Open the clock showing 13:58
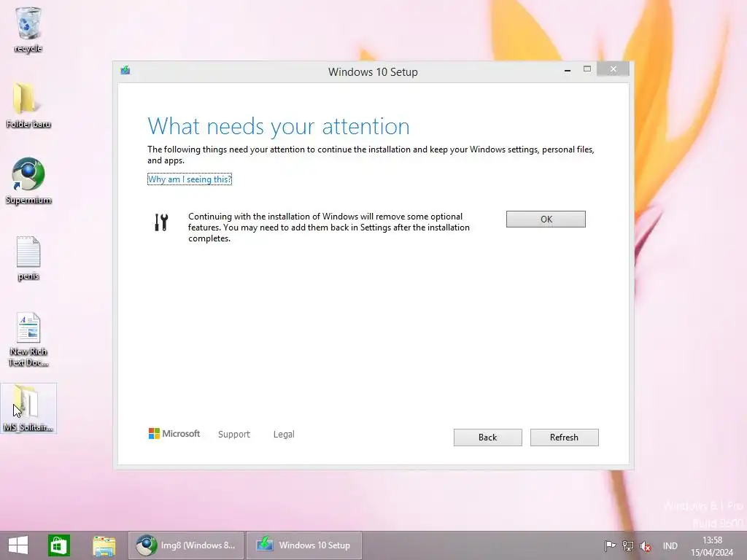This screenshot has height=560, width=747. tap(712, 546)
